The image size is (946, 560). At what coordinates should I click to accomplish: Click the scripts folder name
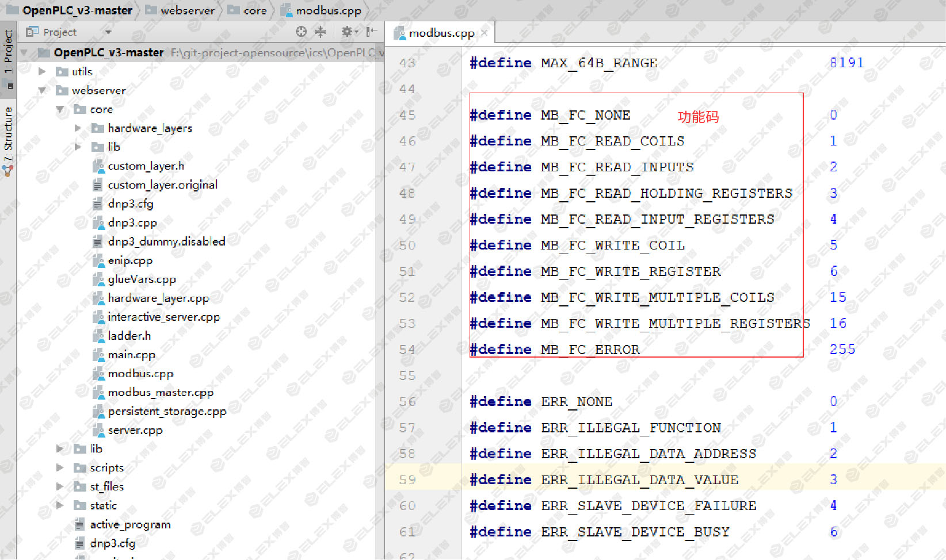(106, 467)
